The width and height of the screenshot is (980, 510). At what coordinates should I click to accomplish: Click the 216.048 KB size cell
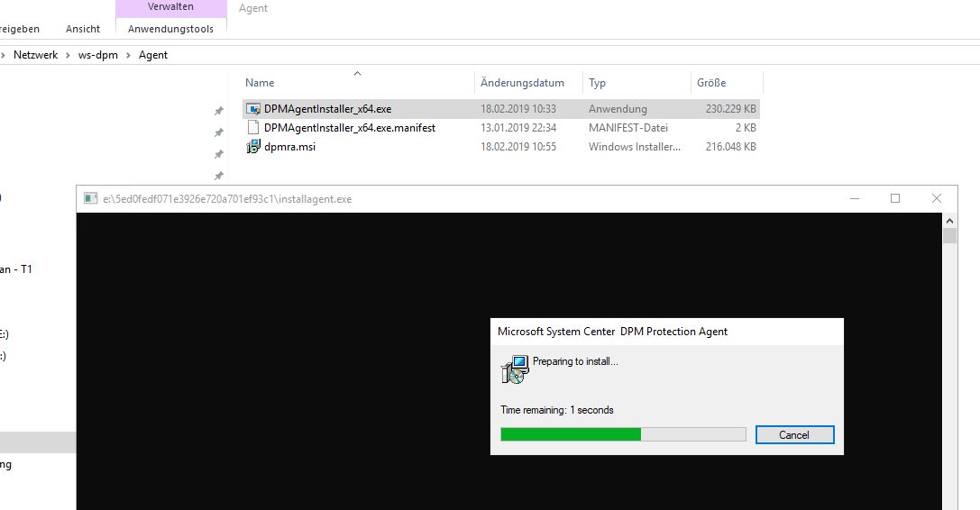730,146
